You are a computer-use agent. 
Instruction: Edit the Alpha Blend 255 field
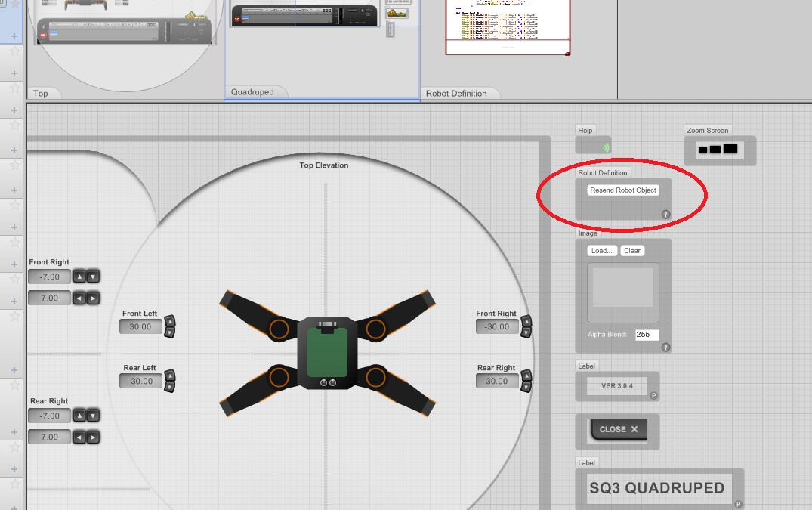click(647, 335)
